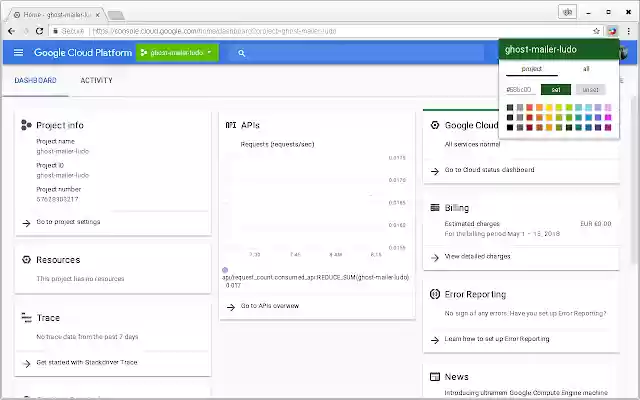Open the hamburger navigation menu

(x=18, y=53)
